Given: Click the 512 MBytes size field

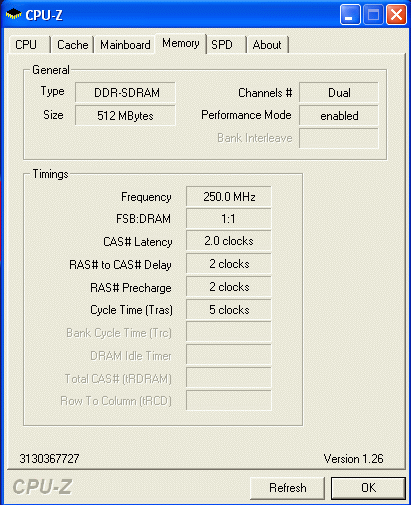Looking at the screenshot, I should point(125,115).
